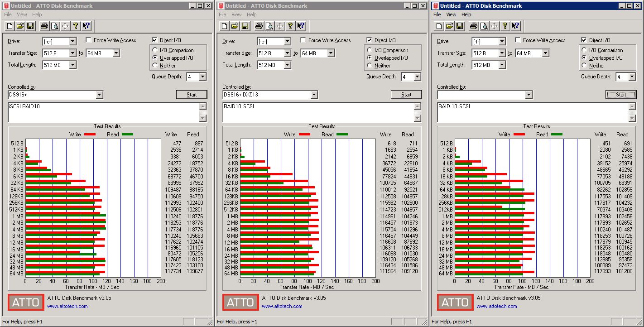
Task: Open the [-f-] Drive dropdown in the right window
Action: 502,41
